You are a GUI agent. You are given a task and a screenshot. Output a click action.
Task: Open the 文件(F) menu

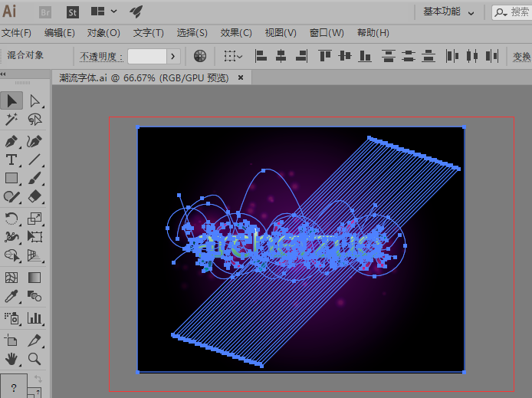point(16,33)
